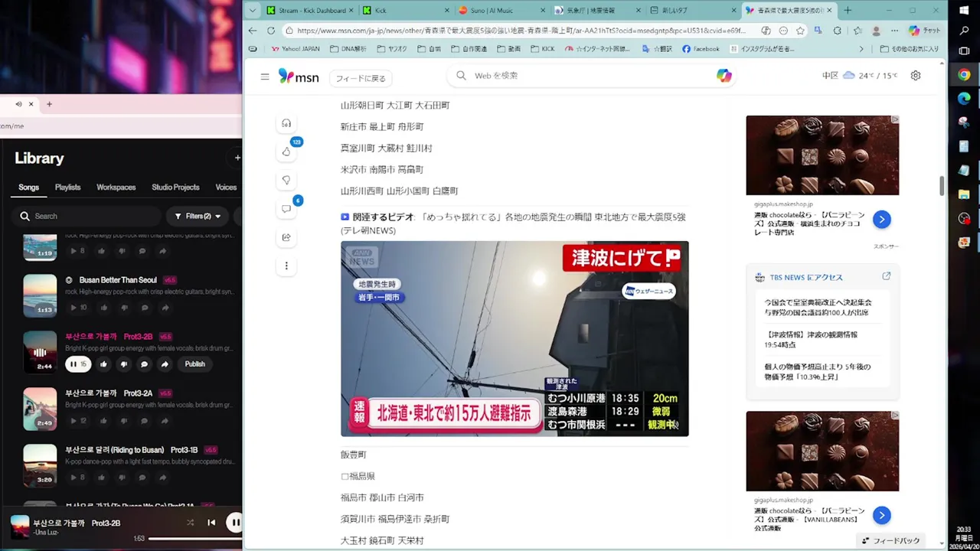Screen dimensions: 980x551
Task: Go to the msn logo homepage
Action: coord(299,76)
